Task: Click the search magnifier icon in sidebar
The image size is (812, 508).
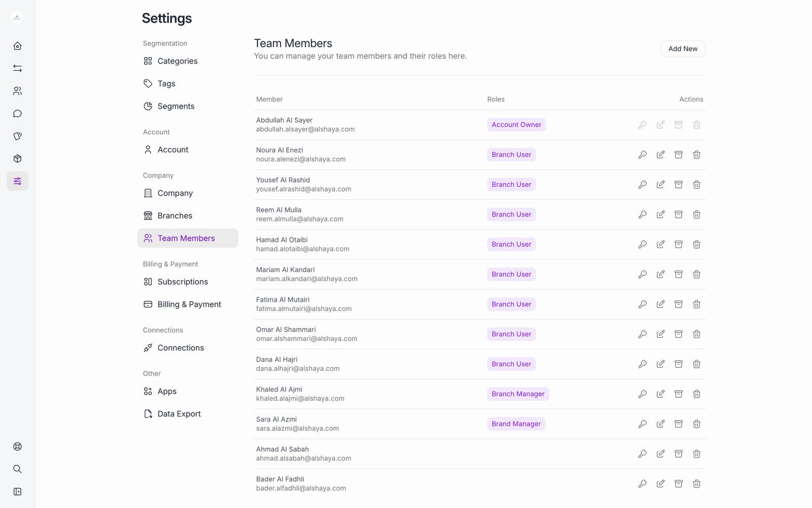Action: (17, 469)
